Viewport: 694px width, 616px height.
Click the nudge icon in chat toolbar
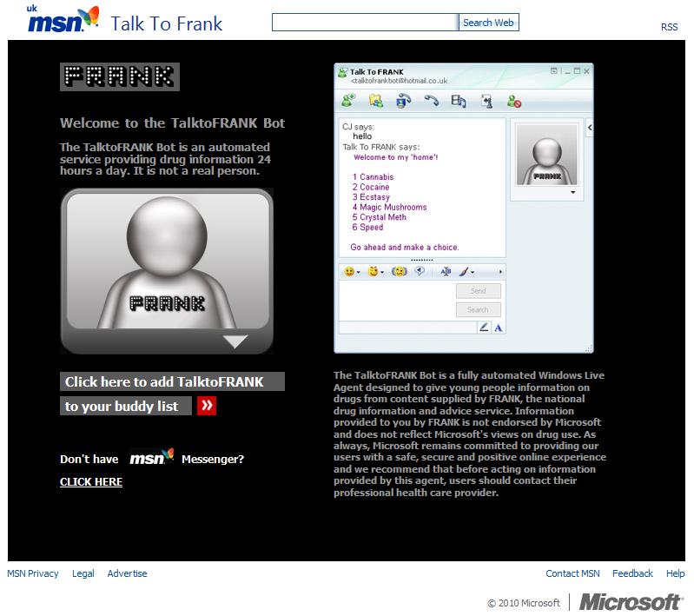[400, 271]
